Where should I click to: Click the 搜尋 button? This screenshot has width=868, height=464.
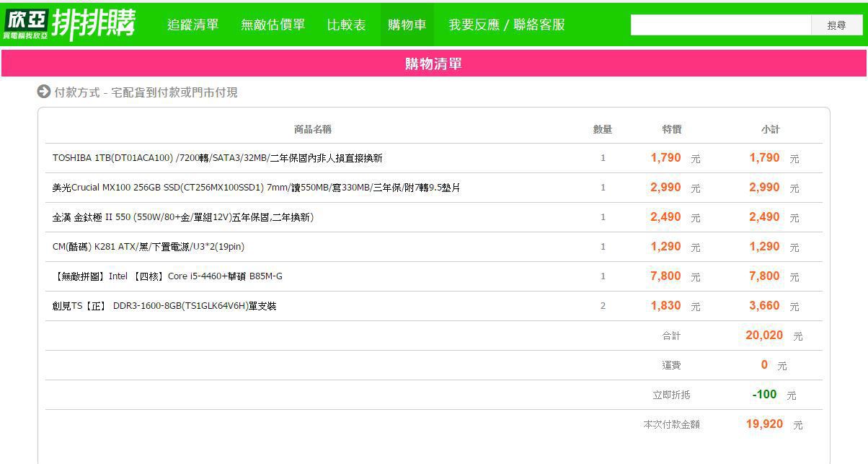[x=837, y=25]
